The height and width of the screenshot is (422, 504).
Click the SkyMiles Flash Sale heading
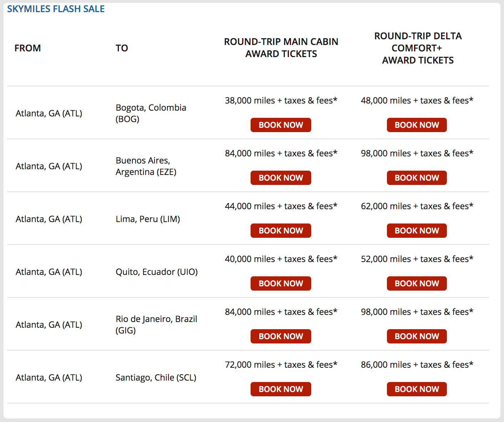point(56,9)
